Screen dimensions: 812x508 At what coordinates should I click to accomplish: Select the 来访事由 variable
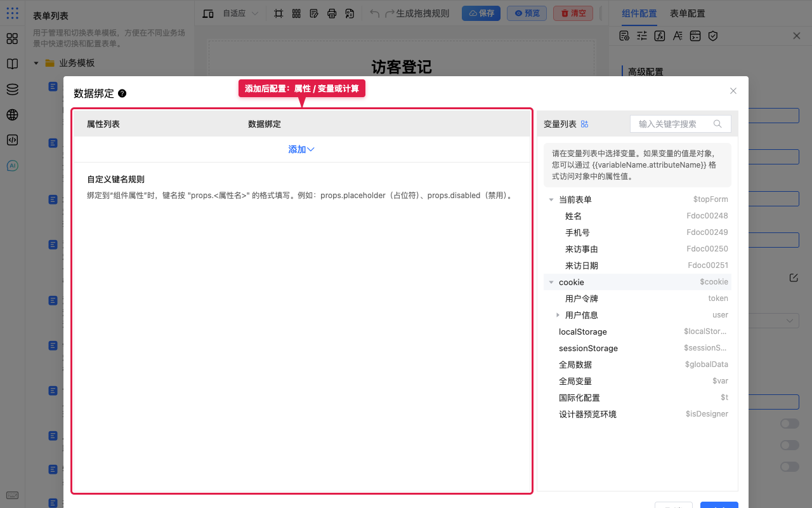coord(638,250)
